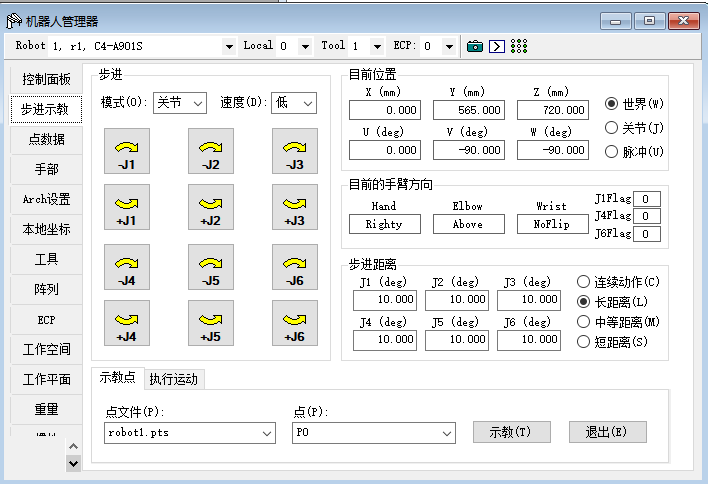Jog joint -J3 using its arrow icon
Image resolution: width=708 pixels, height=484 pixels.
295,152
